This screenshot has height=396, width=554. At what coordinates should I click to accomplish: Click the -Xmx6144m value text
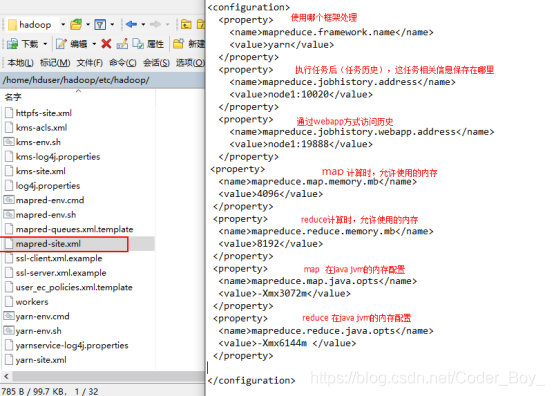(282, 343)
